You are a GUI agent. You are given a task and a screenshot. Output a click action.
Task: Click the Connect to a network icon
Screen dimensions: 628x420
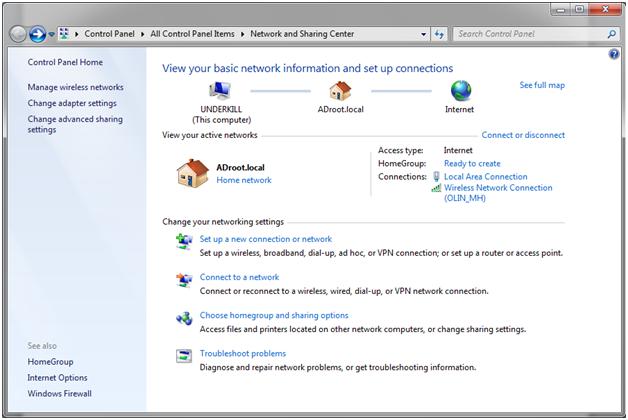pyautogui.click(x=184, y=279)
